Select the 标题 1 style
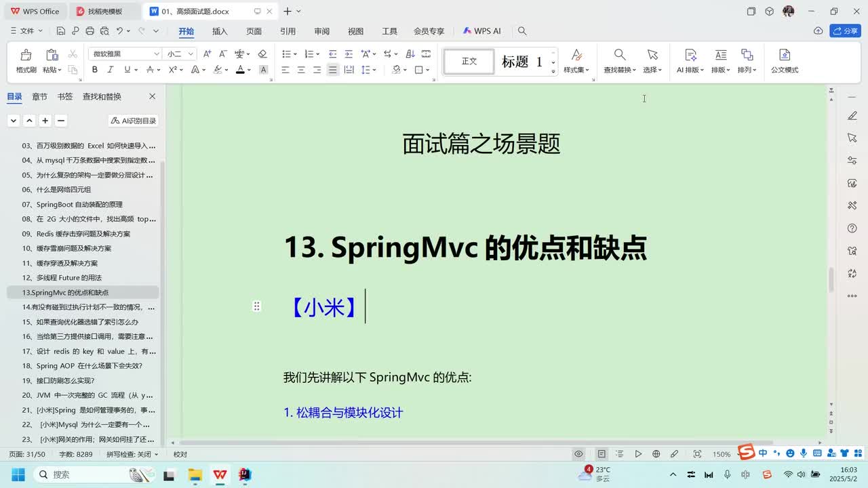This screenshot has height=488, width=868. click(x=522, y=62)
